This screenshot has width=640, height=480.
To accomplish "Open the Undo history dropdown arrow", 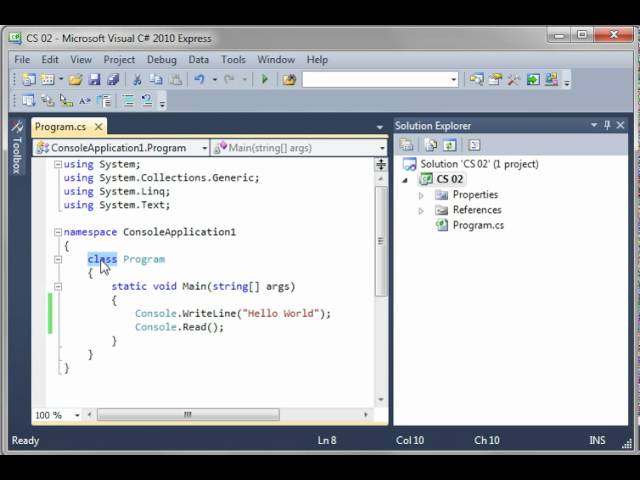I will (215, 79).
